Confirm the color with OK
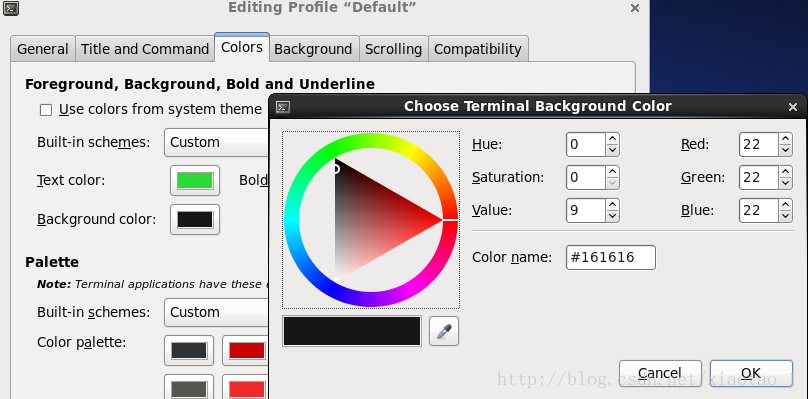Viewport: 808px width, 399px height. coord(751,373)
